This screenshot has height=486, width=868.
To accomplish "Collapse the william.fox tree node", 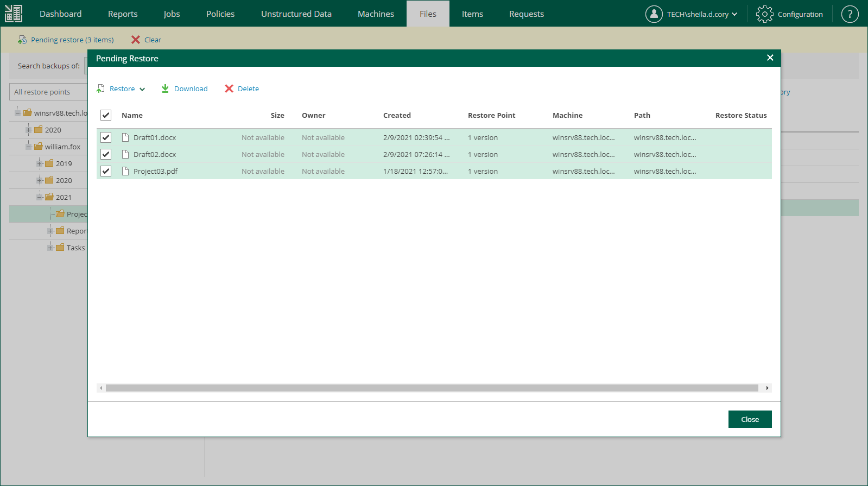I will click(29, 147).
